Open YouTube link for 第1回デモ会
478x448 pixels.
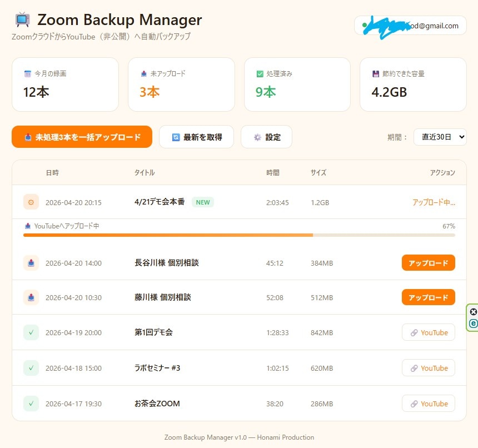point(429,332)
